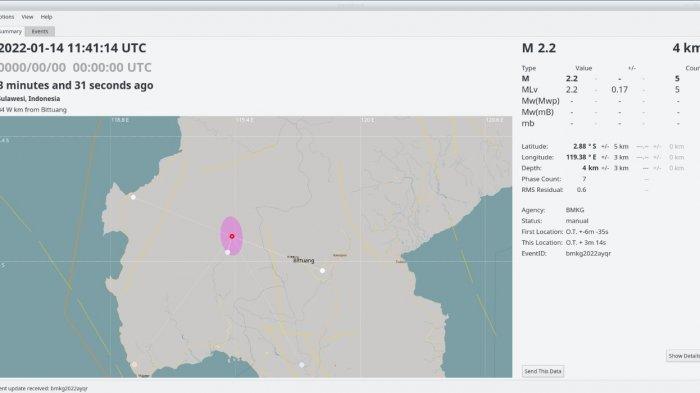Click the Show Details button
This screenshot has width=700, height=393.
pyautogui.click(x=683, y=356)
